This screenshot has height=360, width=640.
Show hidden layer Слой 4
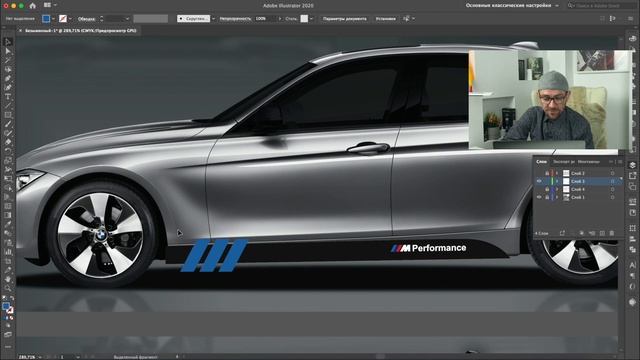(x=539, y=189)
